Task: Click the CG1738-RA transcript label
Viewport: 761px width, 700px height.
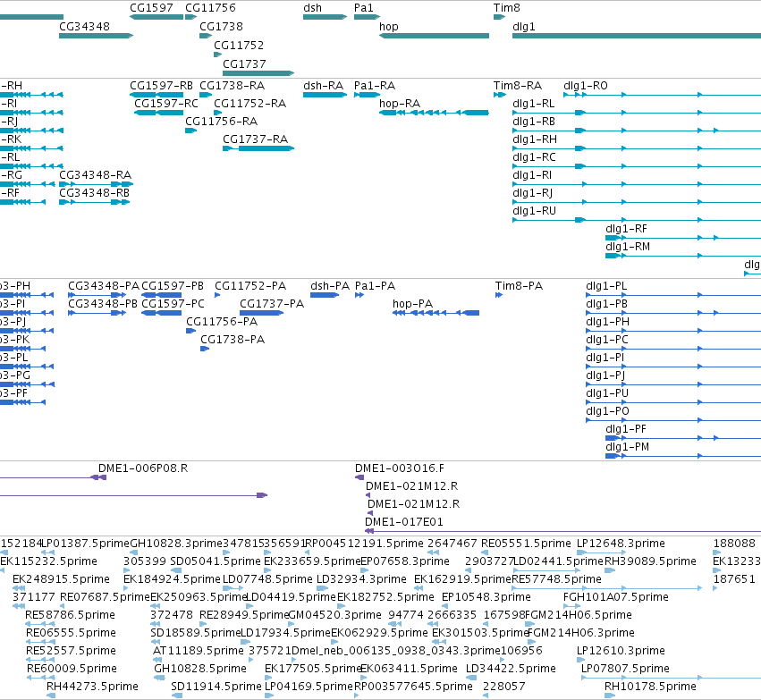Action: [232, 86]
